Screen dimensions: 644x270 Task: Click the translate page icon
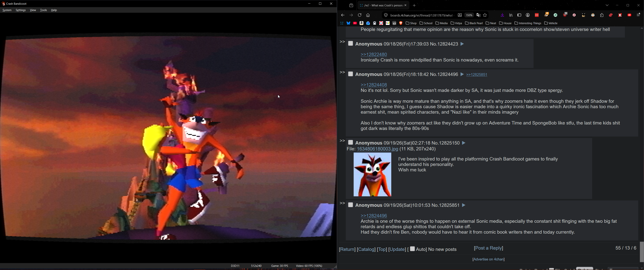point(478,15)
